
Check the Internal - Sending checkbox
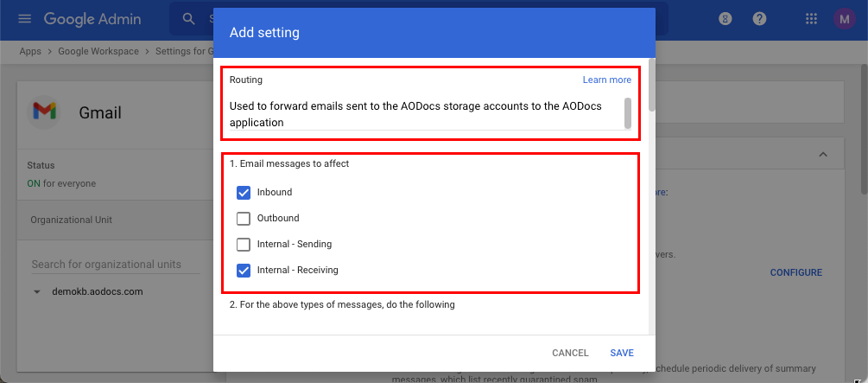point(244,245)
